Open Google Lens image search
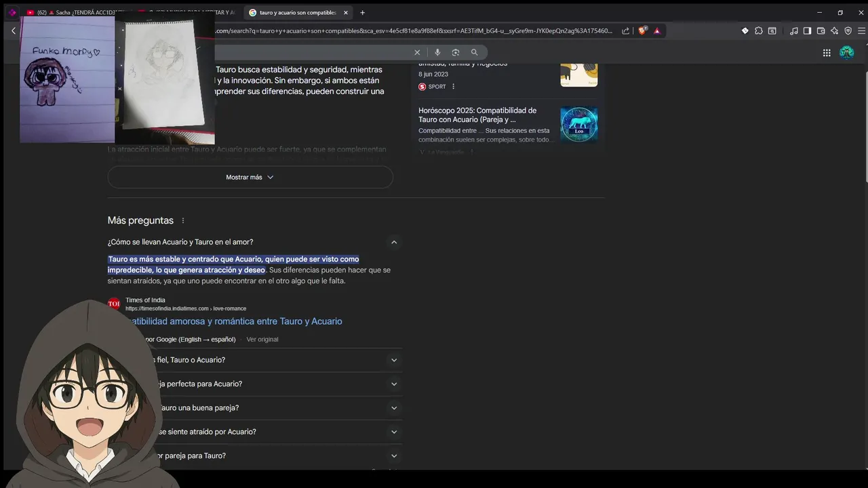This screenshot has height=488, width=868. pyautogui.click(x=456, y=52)
